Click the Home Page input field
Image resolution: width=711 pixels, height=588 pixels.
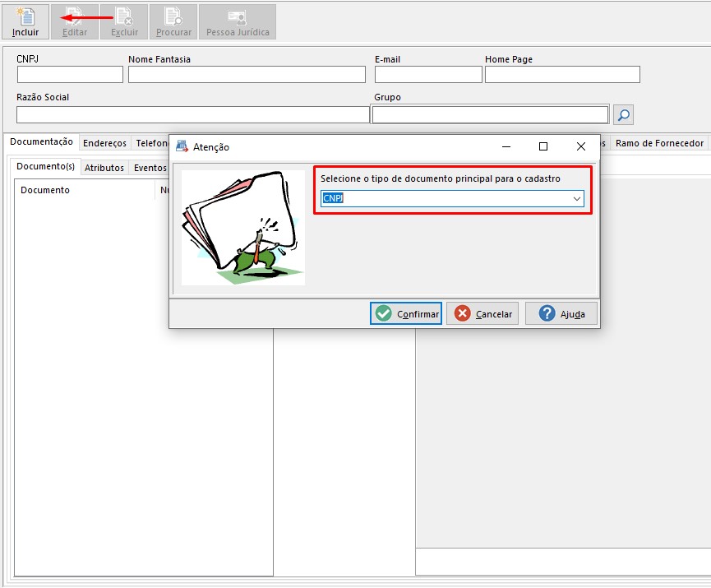(x=563, y=74)
